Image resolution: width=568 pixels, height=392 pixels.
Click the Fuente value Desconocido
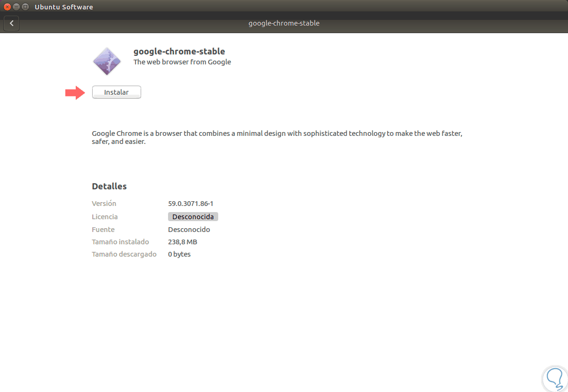(189, 230)
